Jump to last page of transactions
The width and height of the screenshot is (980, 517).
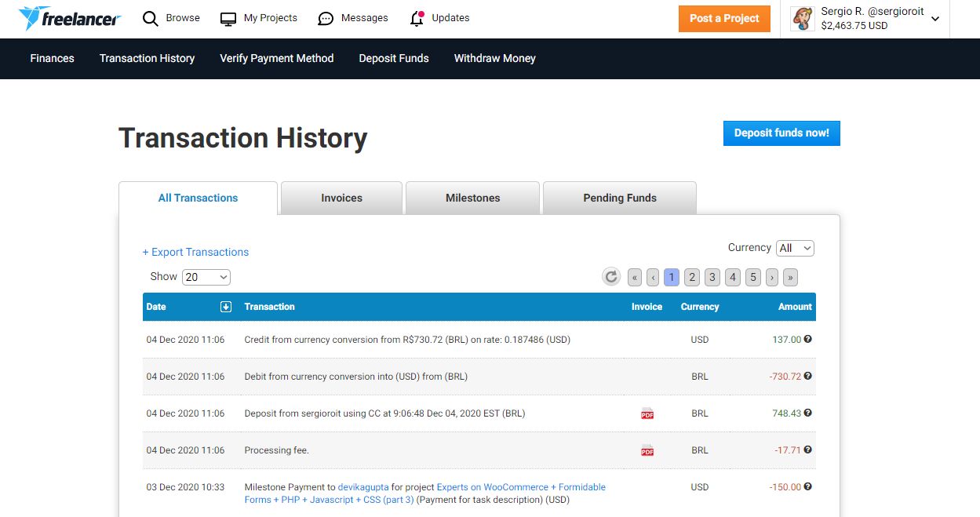pyautogui.click(x=790, y=277)
